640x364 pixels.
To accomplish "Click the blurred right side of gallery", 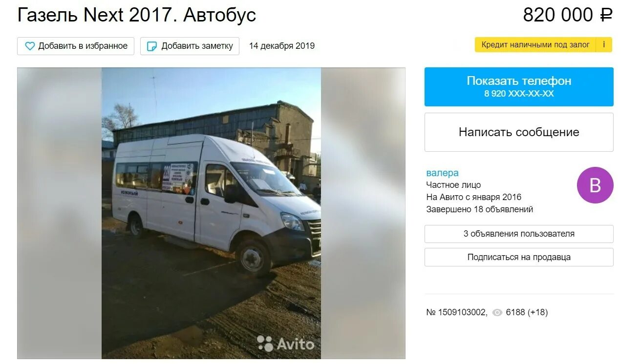I will [x=363, y=213].
